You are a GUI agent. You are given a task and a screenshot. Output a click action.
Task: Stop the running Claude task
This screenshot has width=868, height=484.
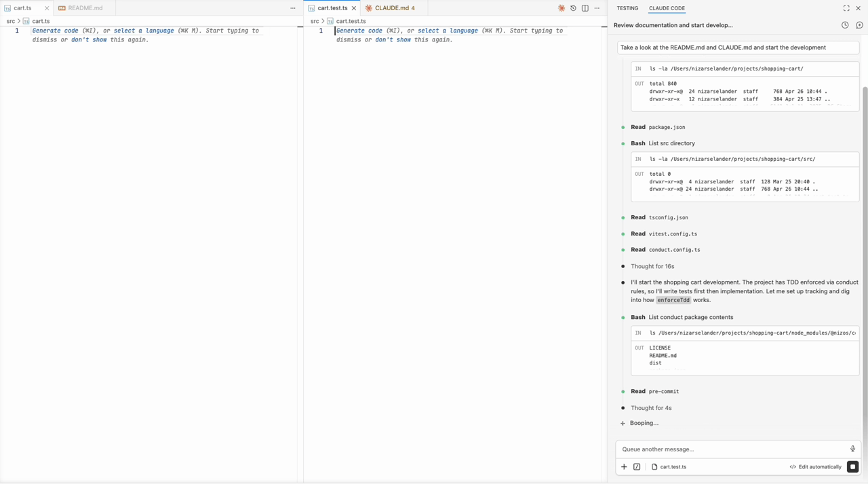click(852, 466)
